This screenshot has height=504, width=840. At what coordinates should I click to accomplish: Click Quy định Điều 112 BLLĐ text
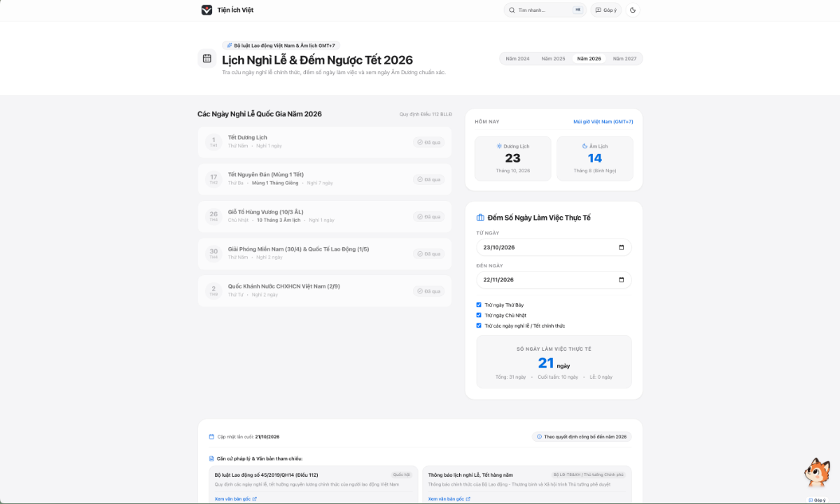coord(426,114)
